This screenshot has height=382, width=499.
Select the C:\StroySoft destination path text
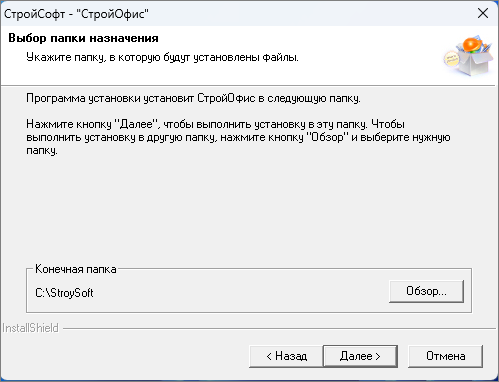click(x=64, y=293)
